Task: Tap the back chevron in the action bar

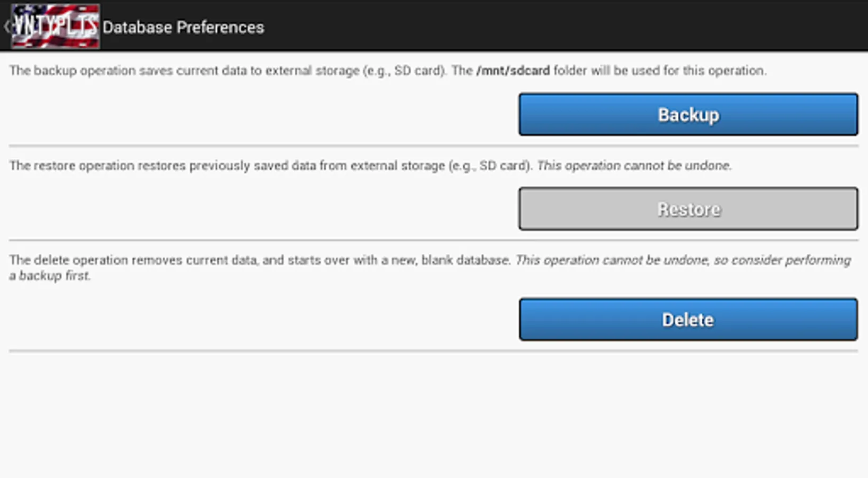Action: pos(6,27)
